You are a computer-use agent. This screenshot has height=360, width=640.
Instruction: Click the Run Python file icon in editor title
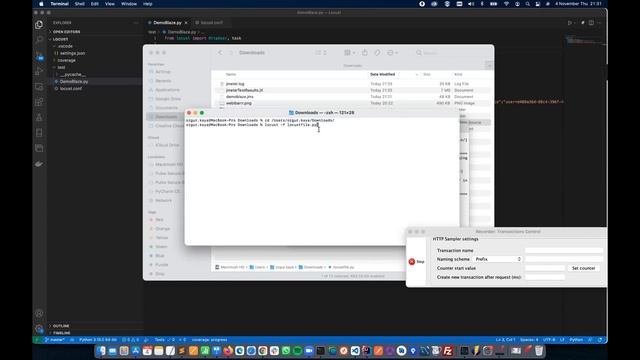[570, 23]
